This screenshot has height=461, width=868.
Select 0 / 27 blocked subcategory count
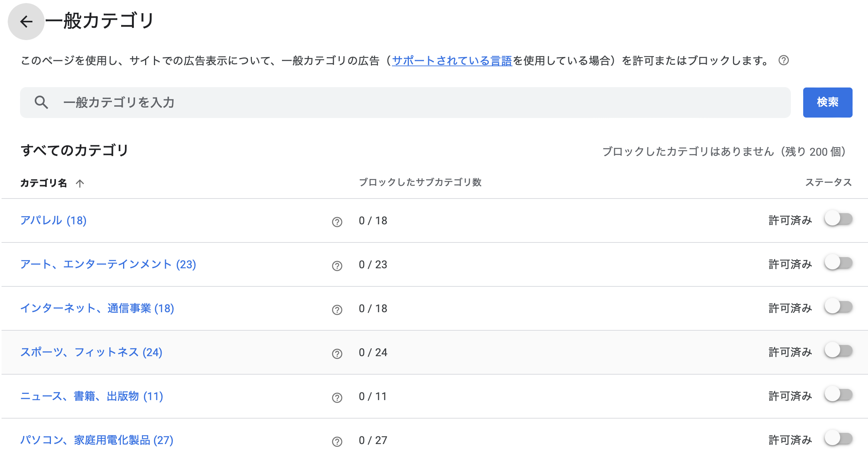(373, 441)
